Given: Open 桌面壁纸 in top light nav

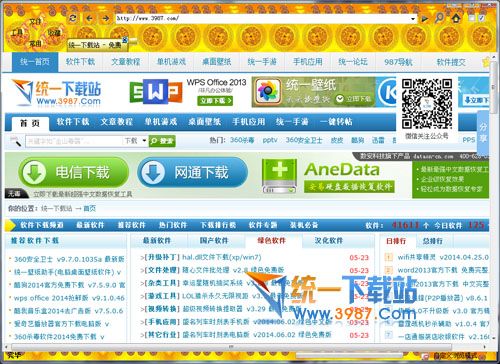Looking at the screenshot, I should pos(217,62).
